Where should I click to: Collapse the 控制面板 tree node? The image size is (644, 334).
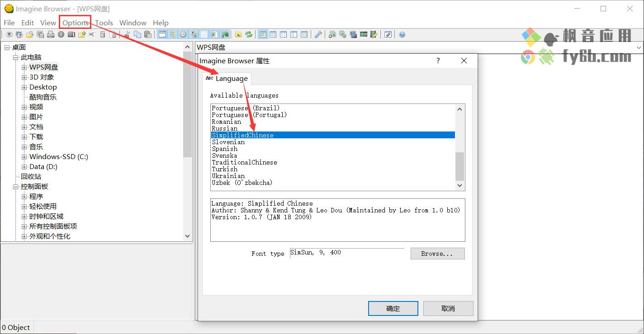(16, 187)
